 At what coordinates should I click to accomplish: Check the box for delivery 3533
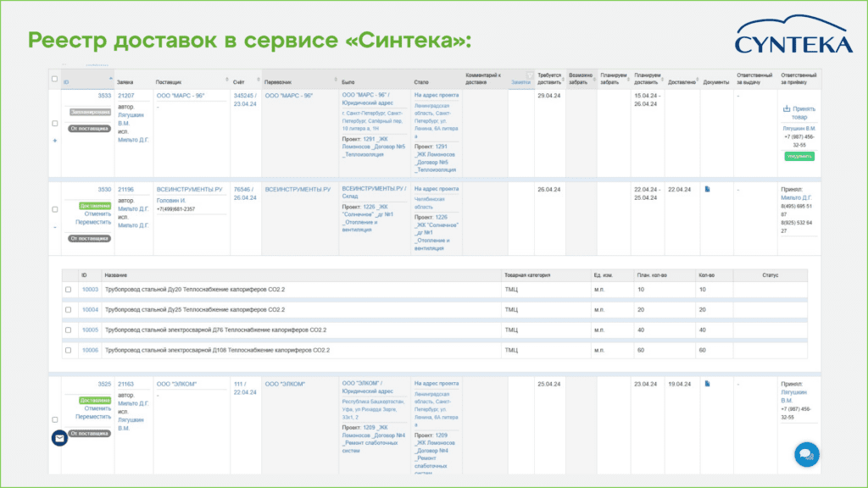point(55,123)
